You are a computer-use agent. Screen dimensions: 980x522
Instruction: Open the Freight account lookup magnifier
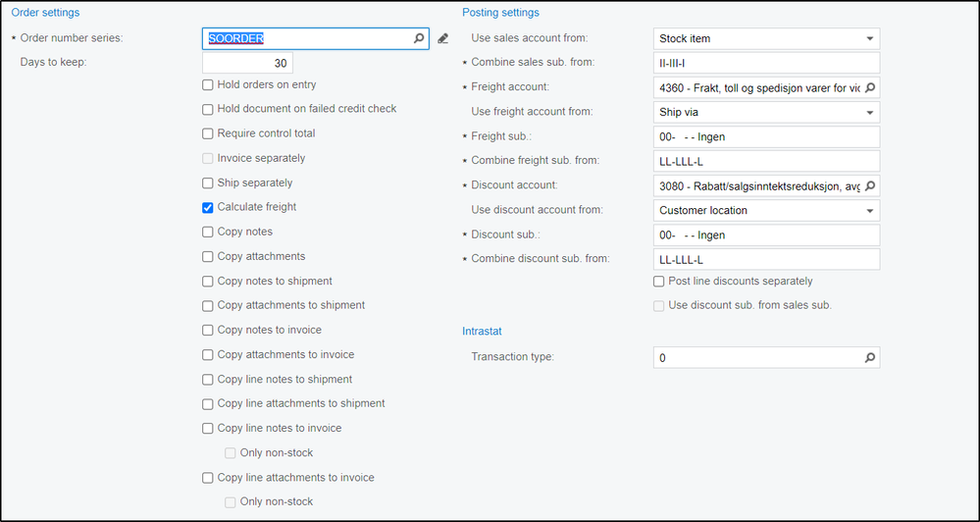869,88
